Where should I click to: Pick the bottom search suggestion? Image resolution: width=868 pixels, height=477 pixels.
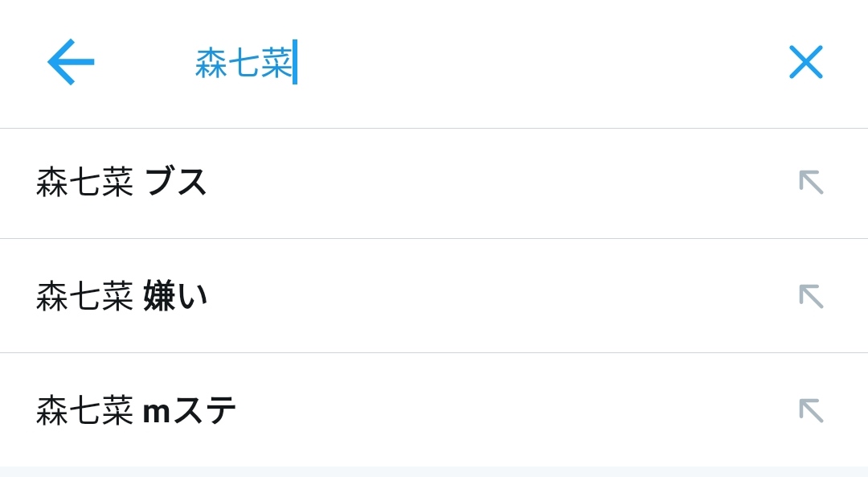[321, 410]
